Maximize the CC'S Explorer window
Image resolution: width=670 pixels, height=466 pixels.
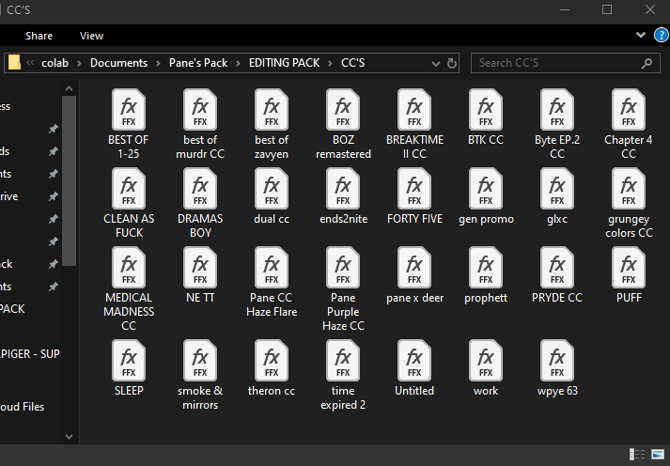607,10
